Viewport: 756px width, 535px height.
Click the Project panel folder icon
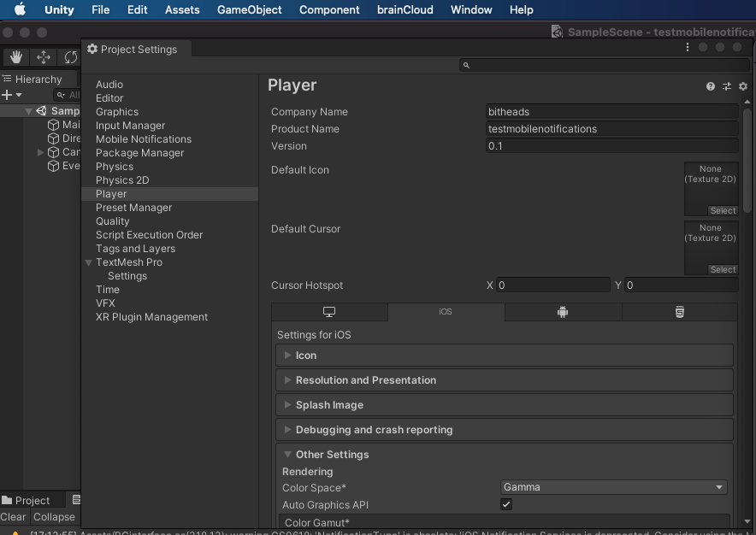point(7,500)
